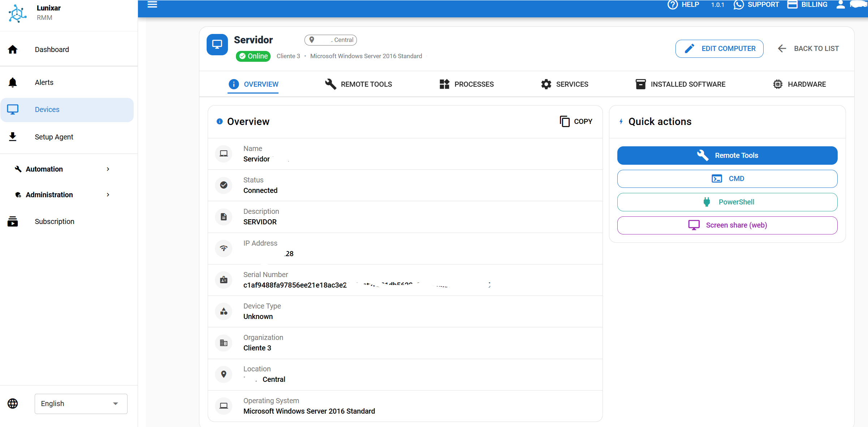Click the Alerts bell icon in sidebar
The height and width of the screenshot is (427, 868).
click(13, 82)
